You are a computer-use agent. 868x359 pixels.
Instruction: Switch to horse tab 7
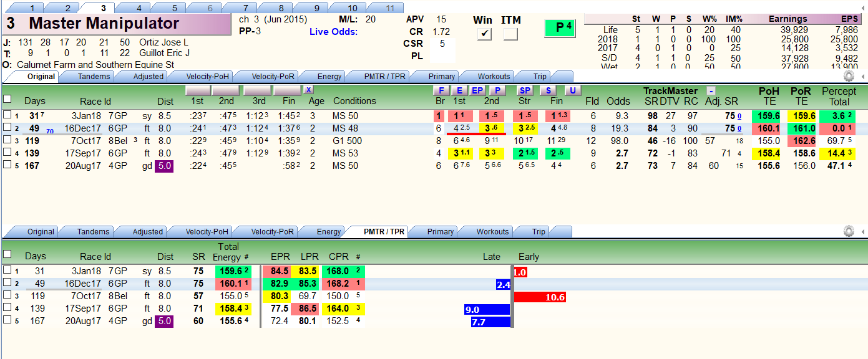point(246,8)
